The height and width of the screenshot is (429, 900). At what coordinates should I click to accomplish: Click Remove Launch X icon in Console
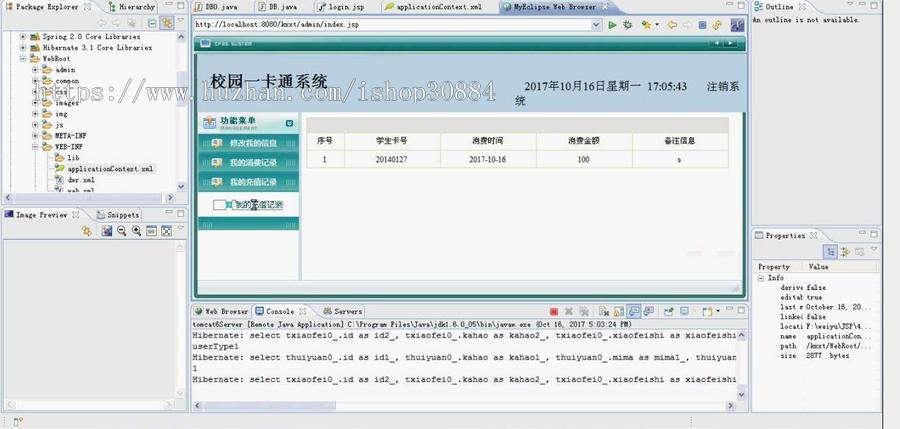click(x=569, y=311)
